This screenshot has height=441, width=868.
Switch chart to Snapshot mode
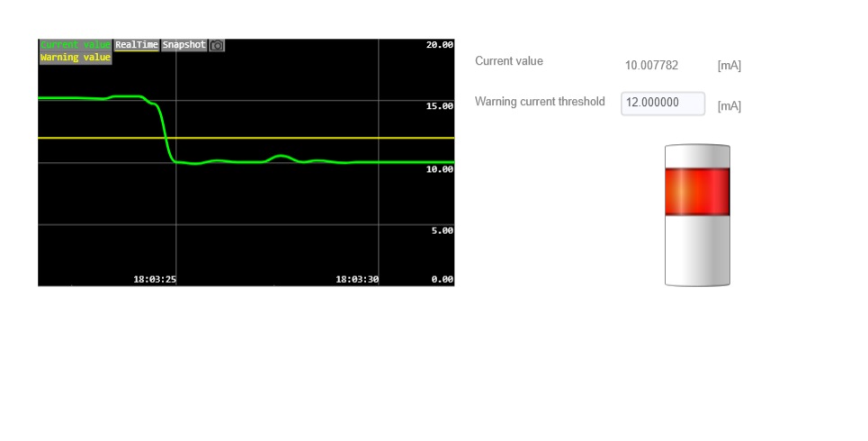(x=183, y=45)
